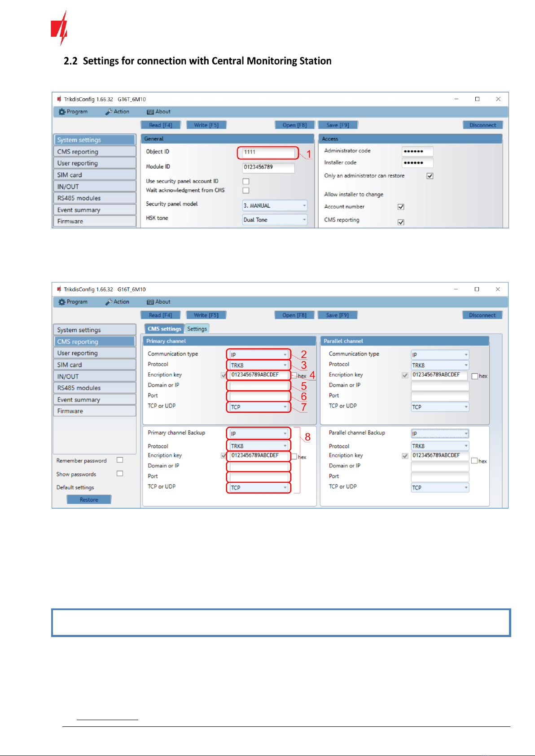Tick hex checkbox for Parallel channel Backup key
This screenshot has width=535, height=756.
click(x=474, y=461)
